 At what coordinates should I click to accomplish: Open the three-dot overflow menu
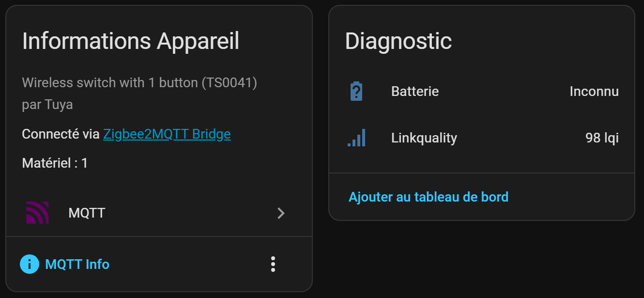[273, 264]
